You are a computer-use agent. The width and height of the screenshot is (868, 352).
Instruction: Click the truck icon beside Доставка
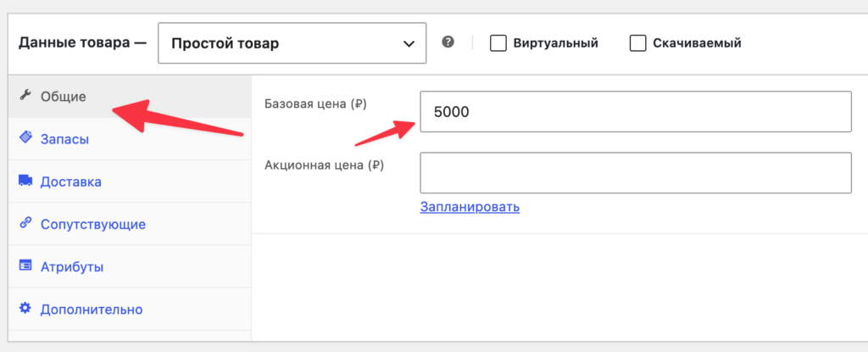(x=25, y=180)
